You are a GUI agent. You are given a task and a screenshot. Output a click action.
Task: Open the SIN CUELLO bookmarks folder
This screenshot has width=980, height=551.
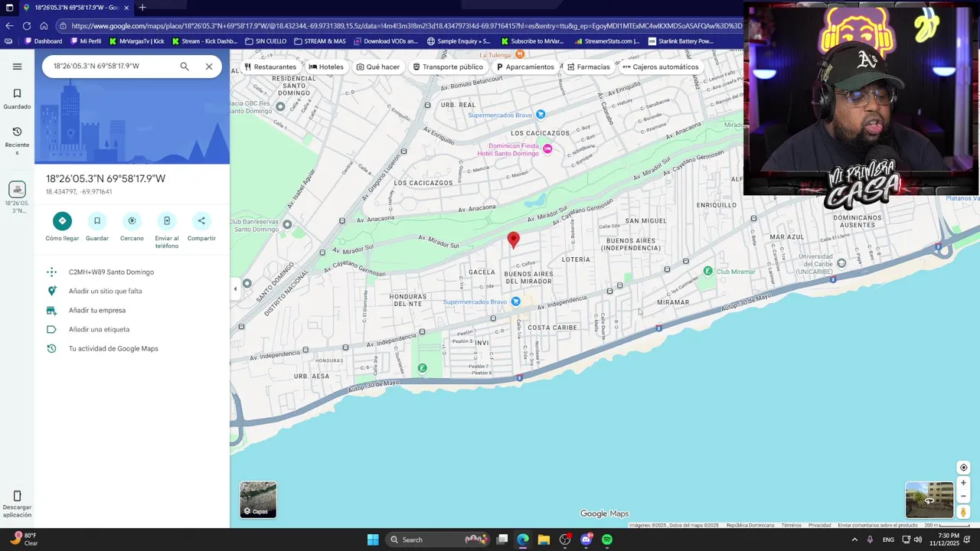click(266, 41)
